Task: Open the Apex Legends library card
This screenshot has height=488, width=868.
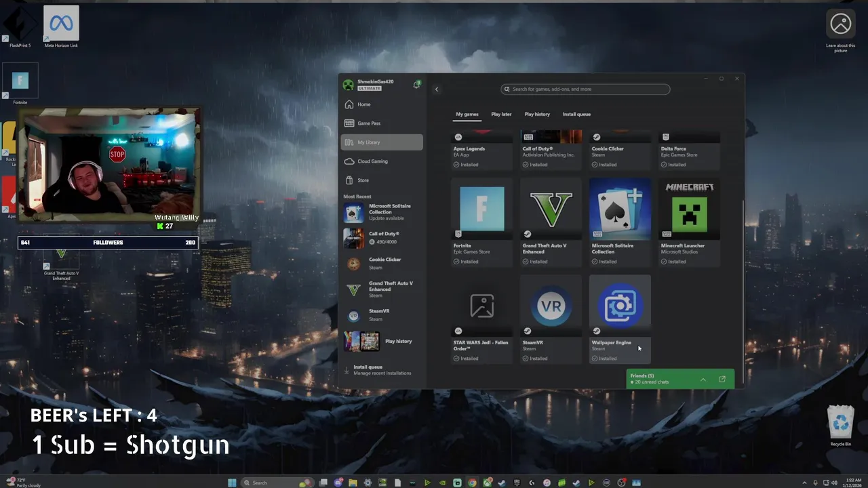Action: (x=481, y=150)
